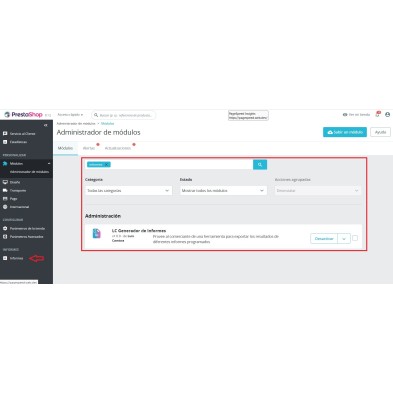This screenshot has width=393, height=393.
Task: Click the Desactivar button for LC Generador
Action: point(324,239)
